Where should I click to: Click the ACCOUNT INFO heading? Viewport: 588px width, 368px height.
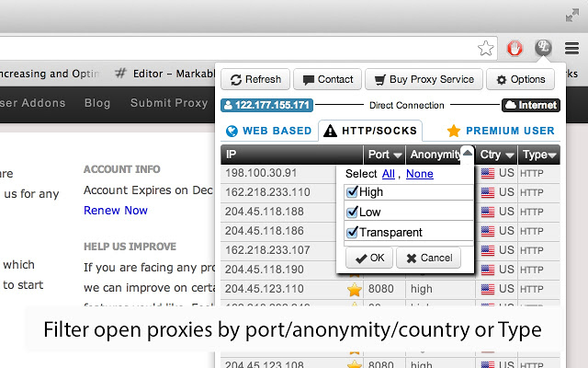coord(122,169)
